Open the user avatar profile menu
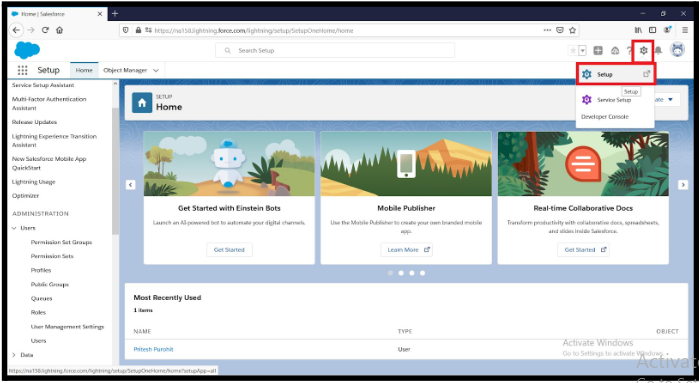Viewport: 699px width, 383px height. point(678,50)
